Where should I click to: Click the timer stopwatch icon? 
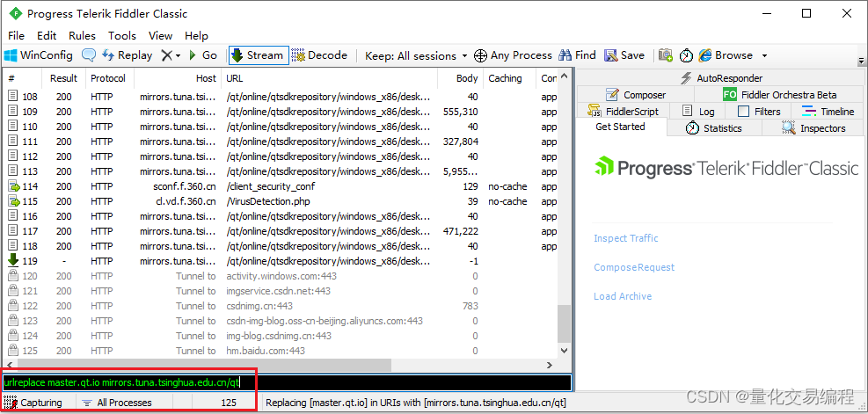point(686,55)
